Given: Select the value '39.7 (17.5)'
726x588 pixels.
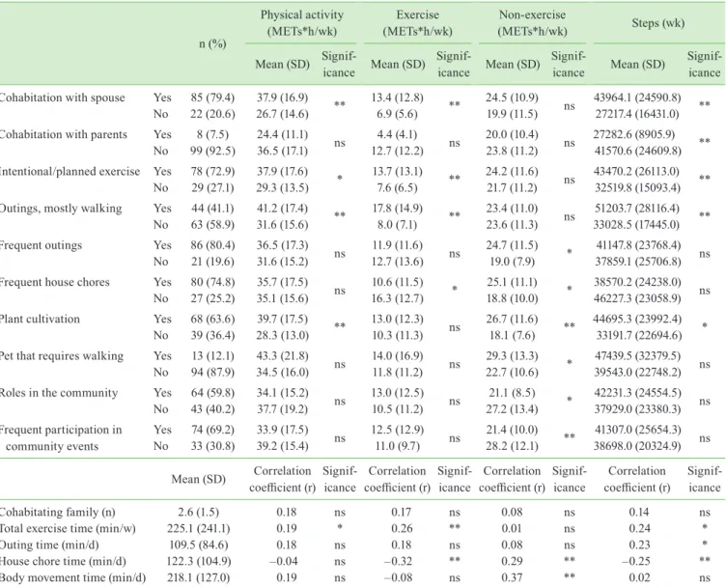Looking at the screenshot, I should click(283, 319).
